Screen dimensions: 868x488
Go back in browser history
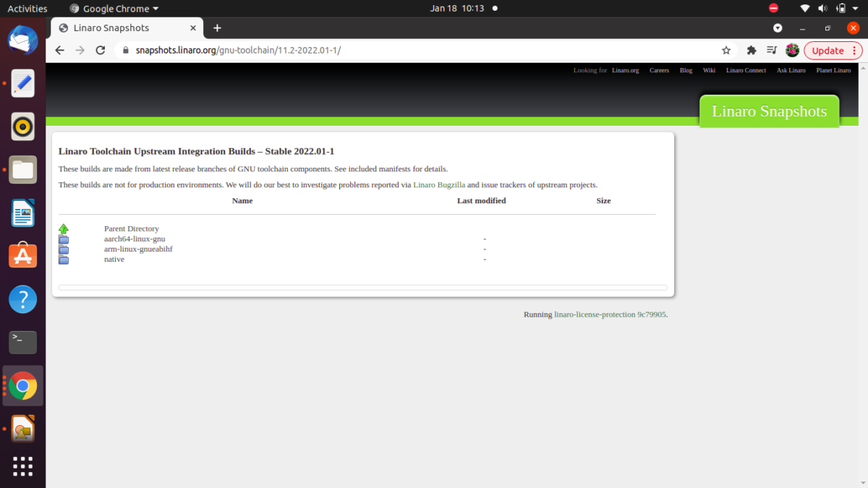[x=60, y=51]
